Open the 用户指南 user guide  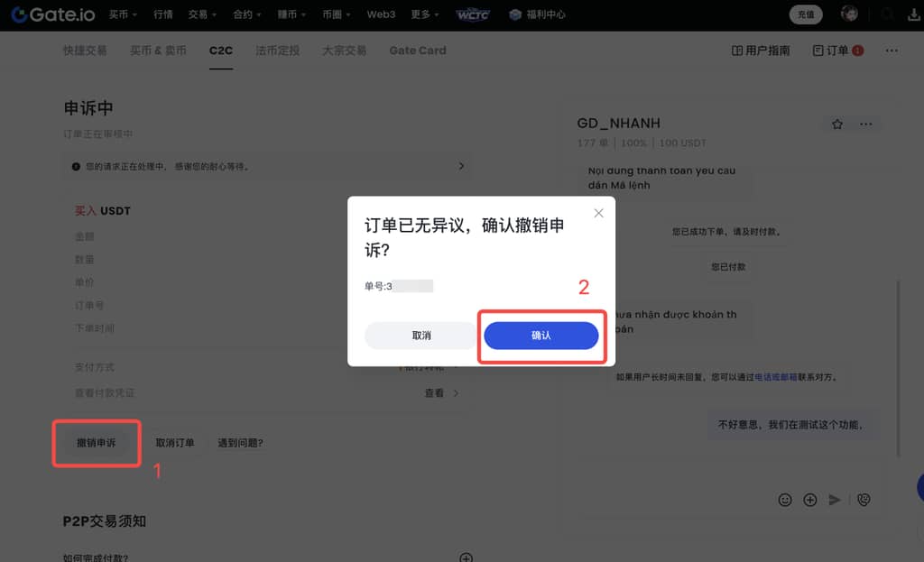[761, 51]
